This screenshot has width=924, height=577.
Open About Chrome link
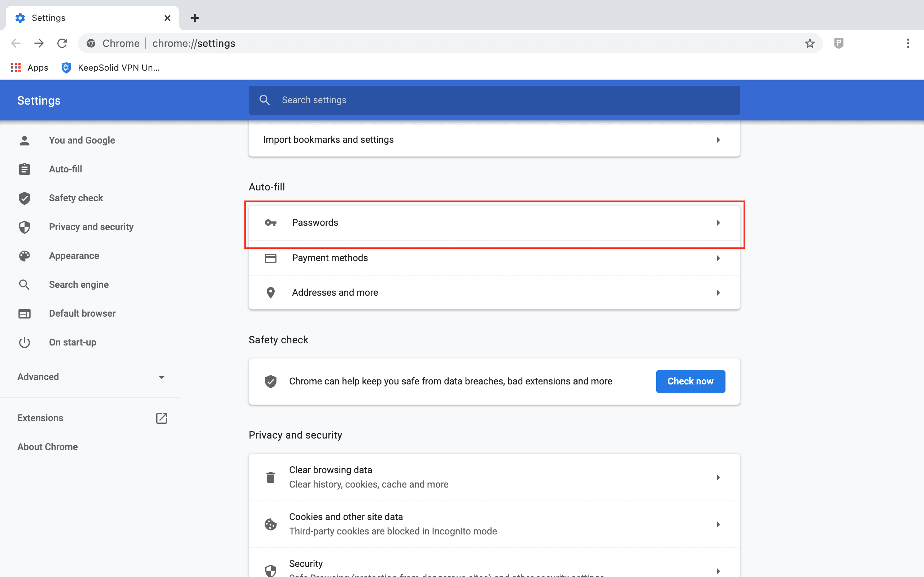pos(47,447)
